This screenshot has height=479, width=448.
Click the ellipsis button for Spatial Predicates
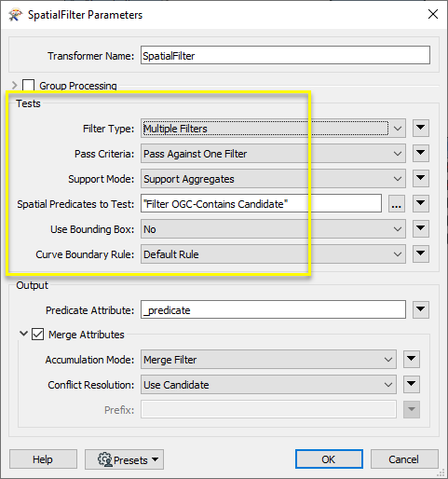click(x=397, y=204)
